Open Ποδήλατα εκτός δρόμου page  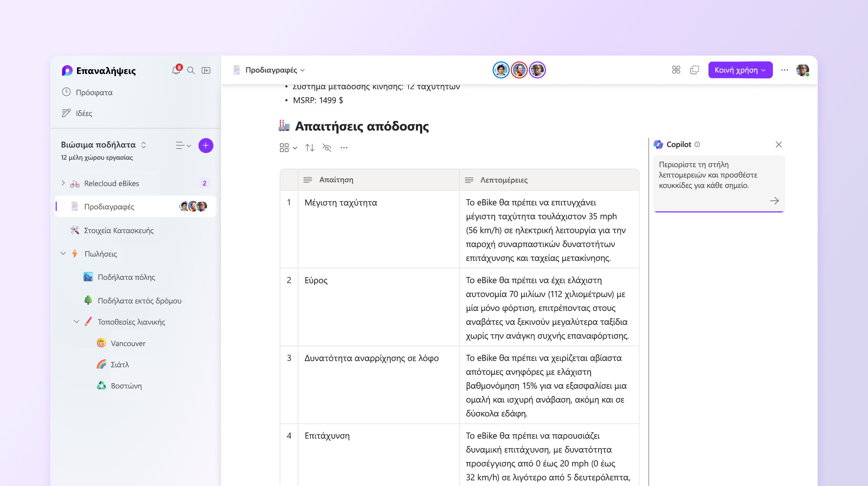tap(140, 301)
